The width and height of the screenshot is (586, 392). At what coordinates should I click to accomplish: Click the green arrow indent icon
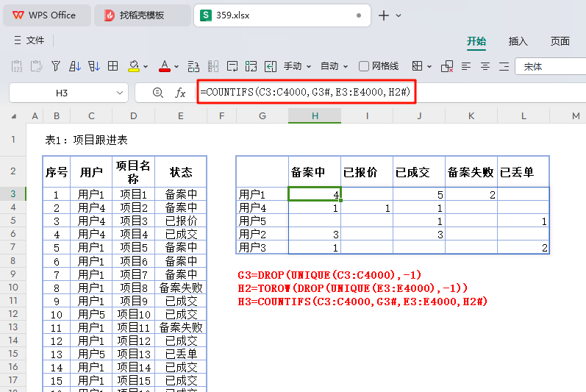pos(270,66)
